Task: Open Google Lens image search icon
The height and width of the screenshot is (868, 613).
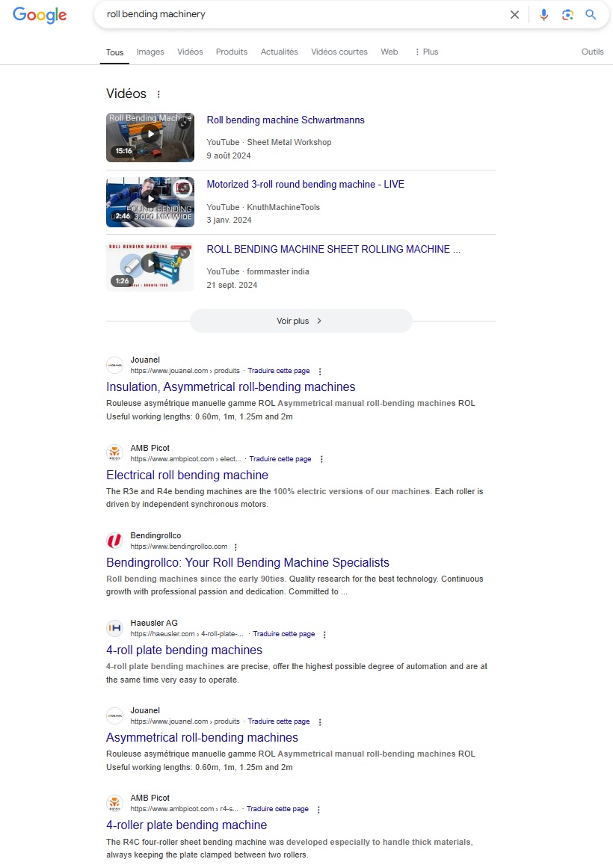Action: click(567, 15)
